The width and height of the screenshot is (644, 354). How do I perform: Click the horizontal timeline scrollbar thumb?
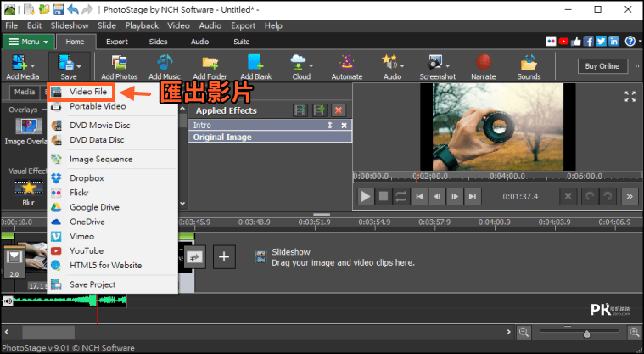pyautogui.click(x=48, y=332)
